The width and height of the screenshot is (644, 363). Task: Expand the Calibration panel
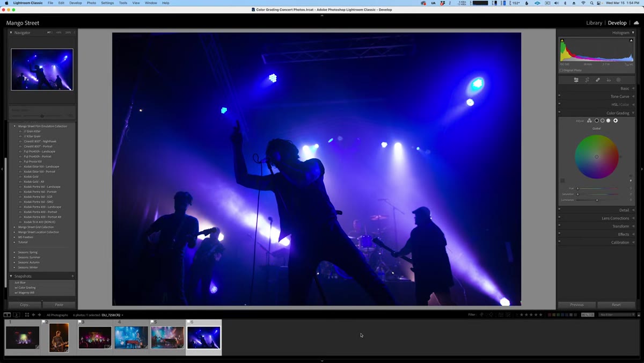633,242
